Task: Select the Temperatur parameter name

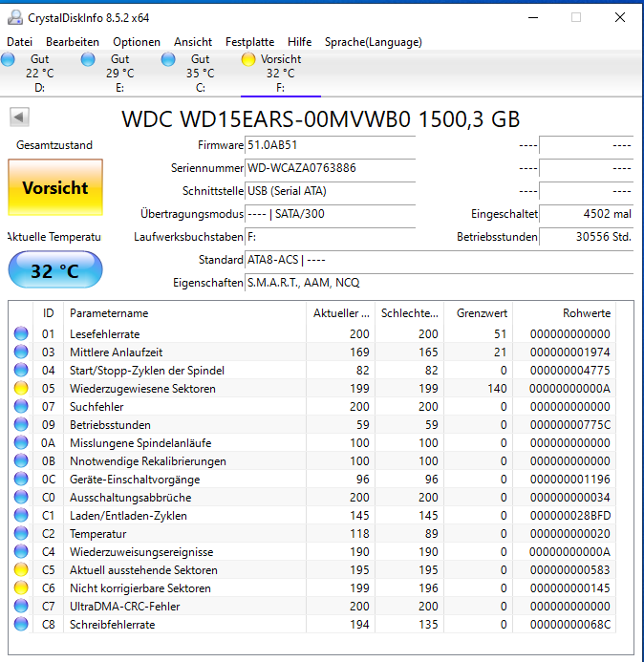Action: pos(98,534)
